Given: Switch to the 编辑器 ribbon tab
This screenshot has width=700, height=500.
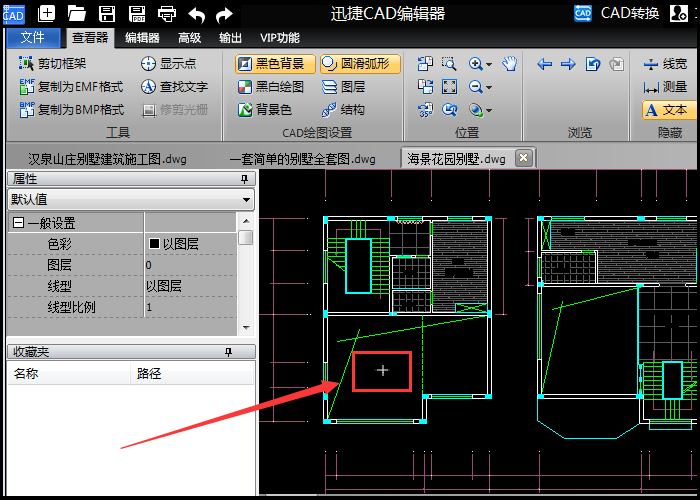Looking at the screenshot, I should click(142, 38).
